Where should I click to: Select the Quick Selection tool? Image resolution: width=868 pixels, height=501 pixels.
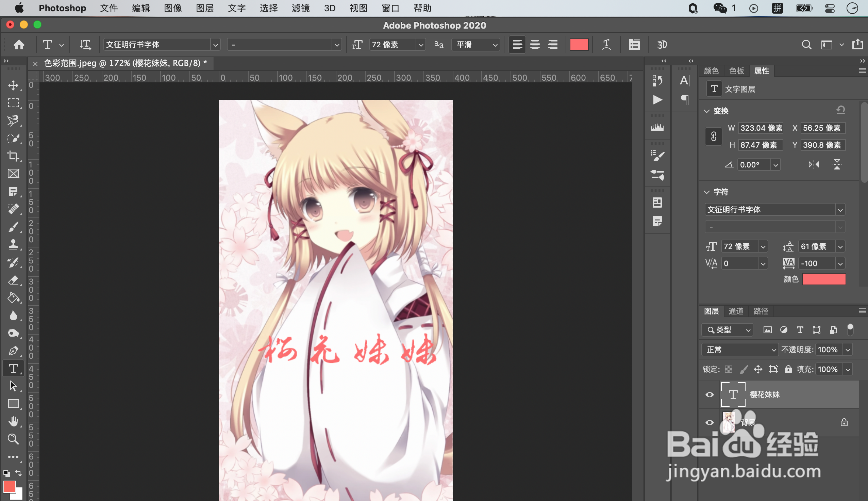tap(13, 138)
